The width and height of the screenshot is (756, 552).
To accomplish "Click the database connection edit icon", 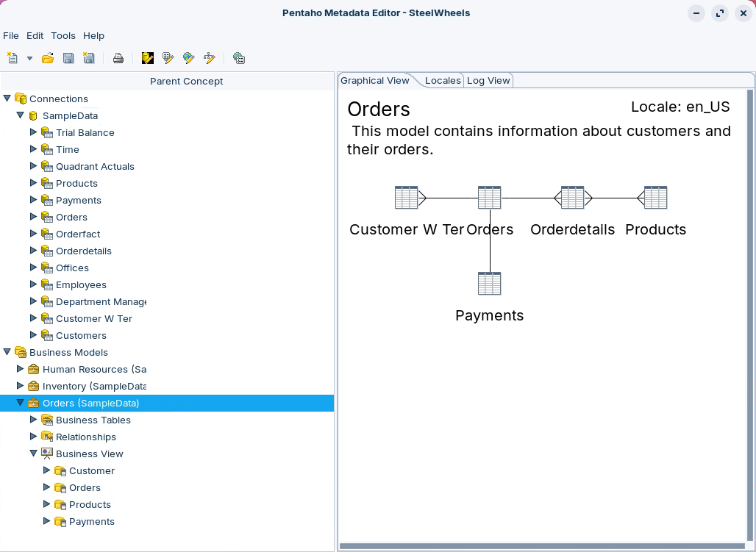I will tap(148, 58).
